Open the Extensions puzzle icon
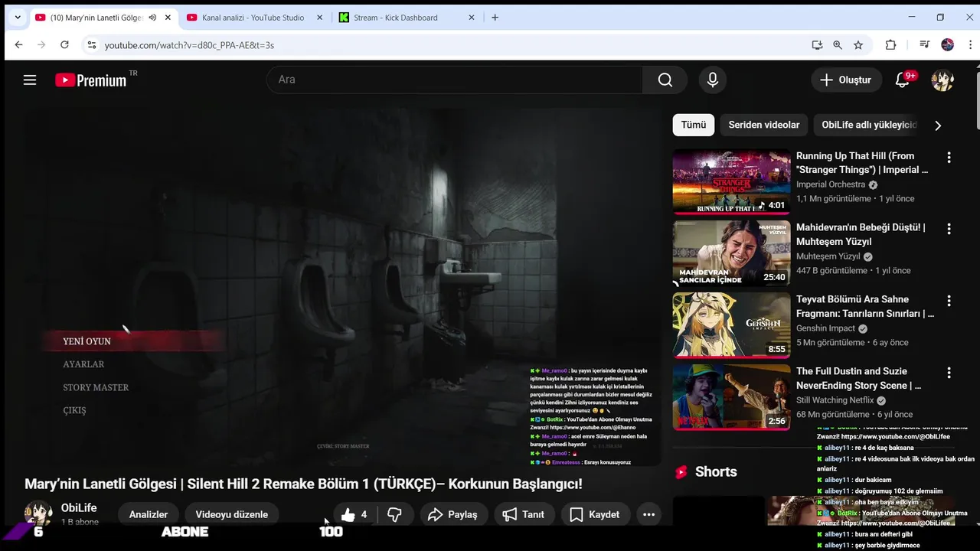Image resolution: width=980 pixels, height=551 pixels. (890, 45)
